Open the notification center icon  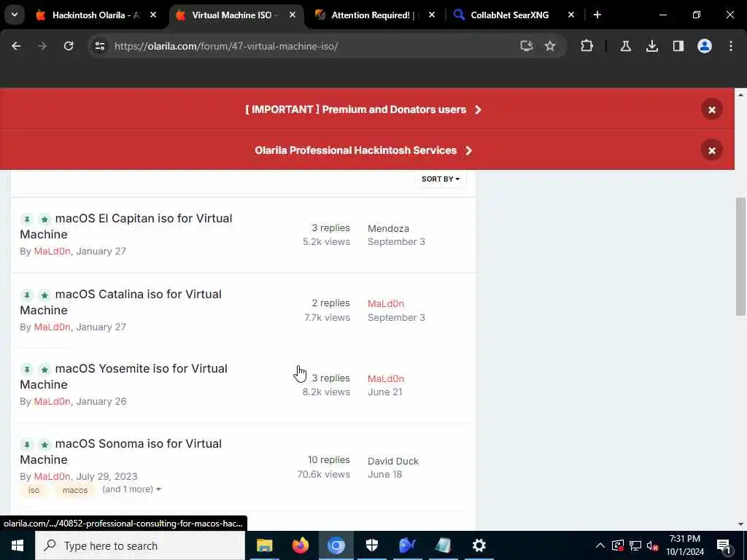(724, 546)
